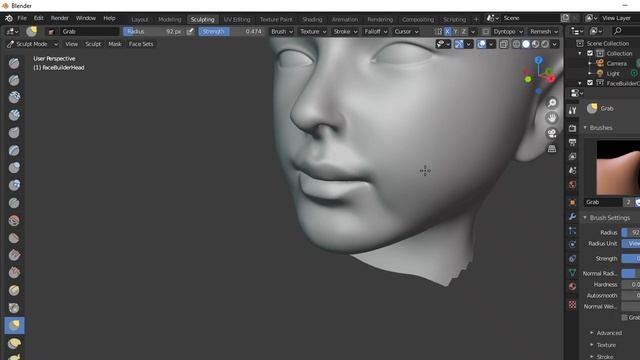640x360 pixels.
Task: Open the Render properties tab icon
Action: pyautogui.click(x=572, y=128)
